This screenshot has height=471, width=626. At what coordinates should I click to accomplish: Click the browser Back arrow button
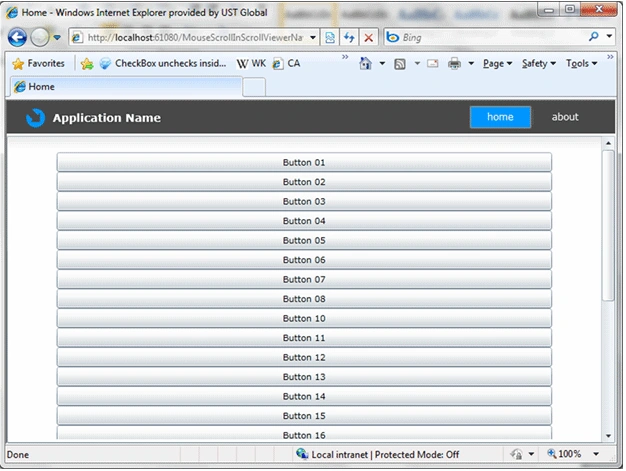[x=17, y=38]
